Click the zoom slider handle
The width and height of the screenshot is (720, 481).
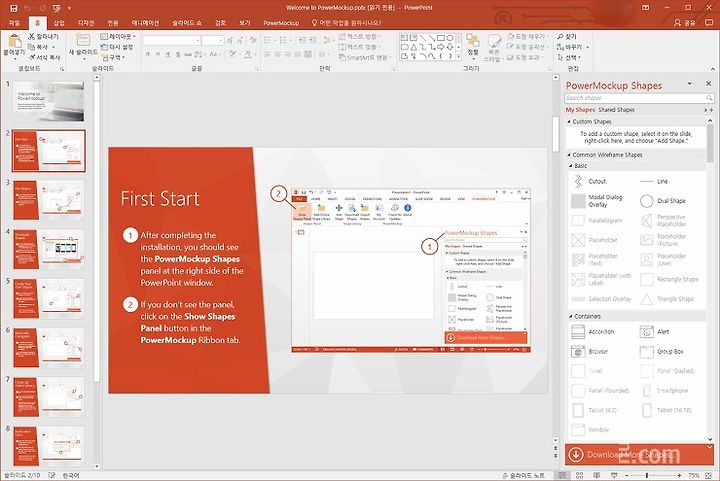tap(647, 475)
